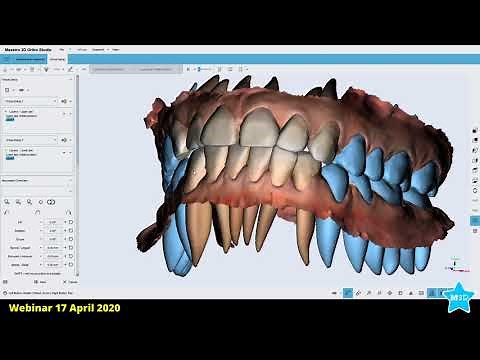480x360 pixels.
Task: Click the chain link icon after the magnifier icons
Action: (x=51, y=202)
